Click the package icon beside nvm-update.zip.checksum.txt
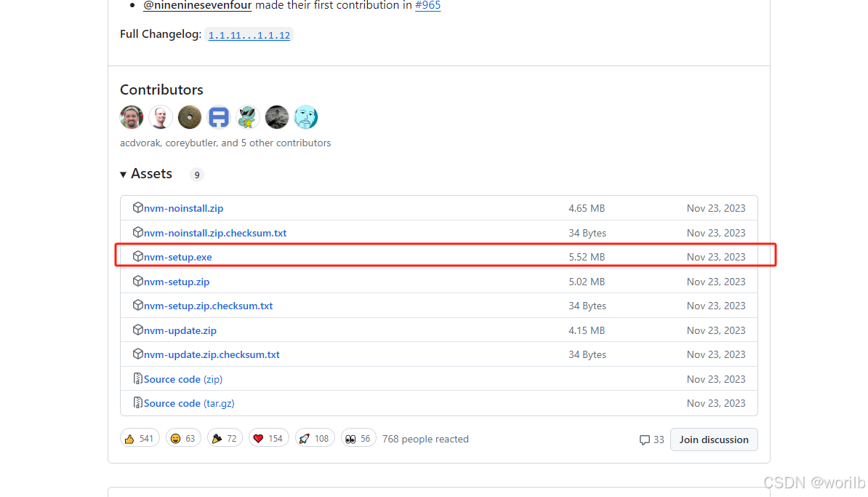This screenshot has height=497, width=868. (x=138, y=354)
